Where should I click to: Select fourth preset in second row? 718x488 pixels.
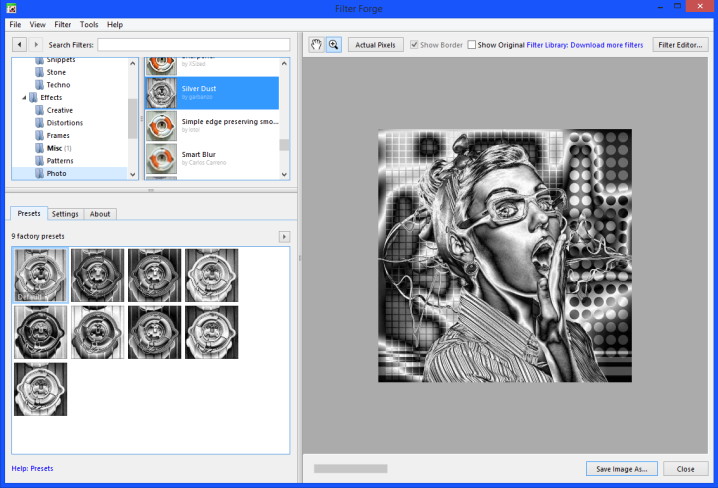[212, 332]
